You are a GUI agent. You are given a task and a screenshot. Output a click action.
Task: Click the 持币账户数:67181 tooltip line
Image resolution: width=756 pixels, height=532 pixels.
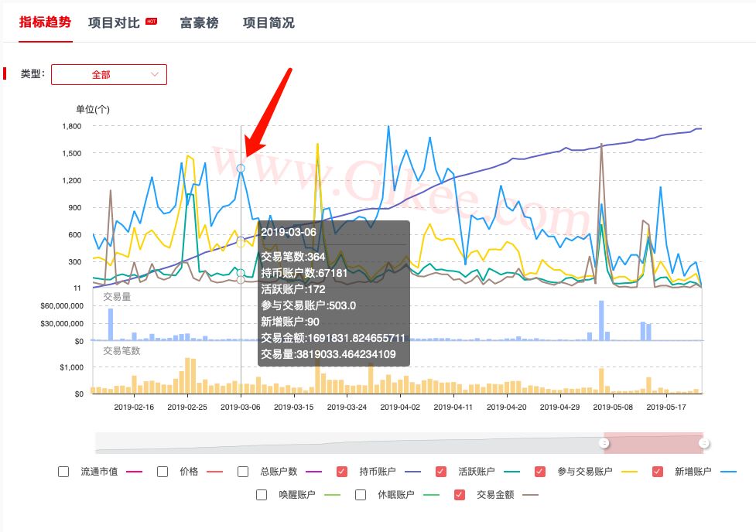pos(304,273)
